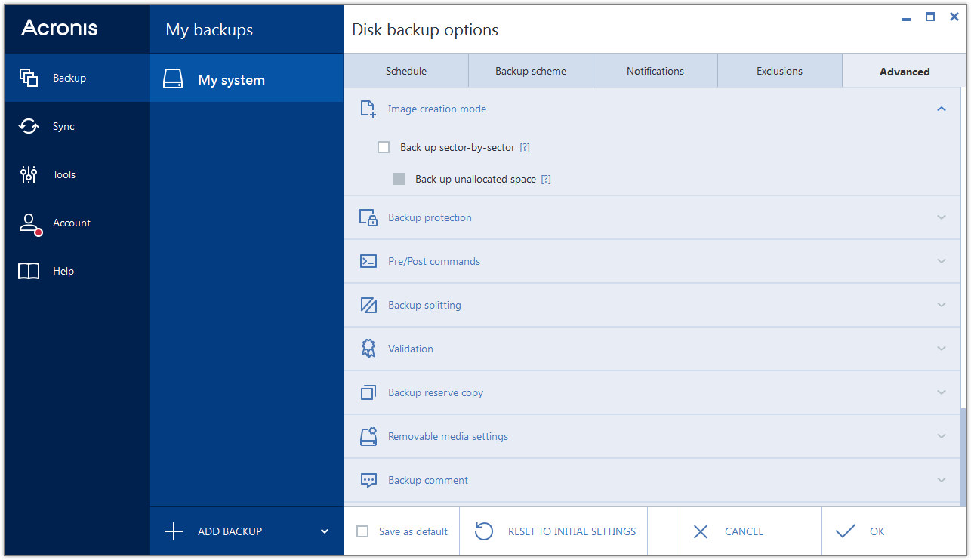971x560 pixels.
Task: Click the Backup comment heading text
Action: (428, 480)
